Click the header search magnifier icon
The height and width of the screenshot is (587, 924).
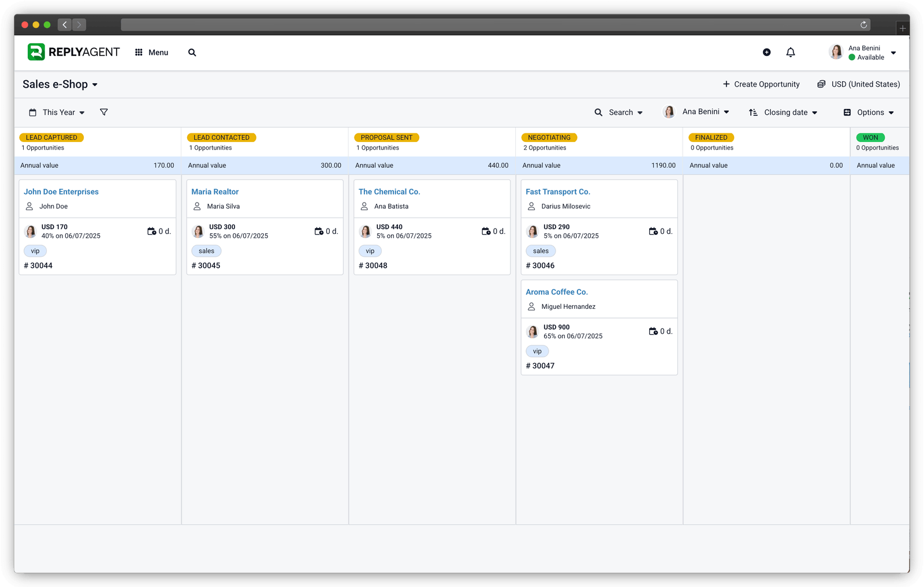click(192, 53)
